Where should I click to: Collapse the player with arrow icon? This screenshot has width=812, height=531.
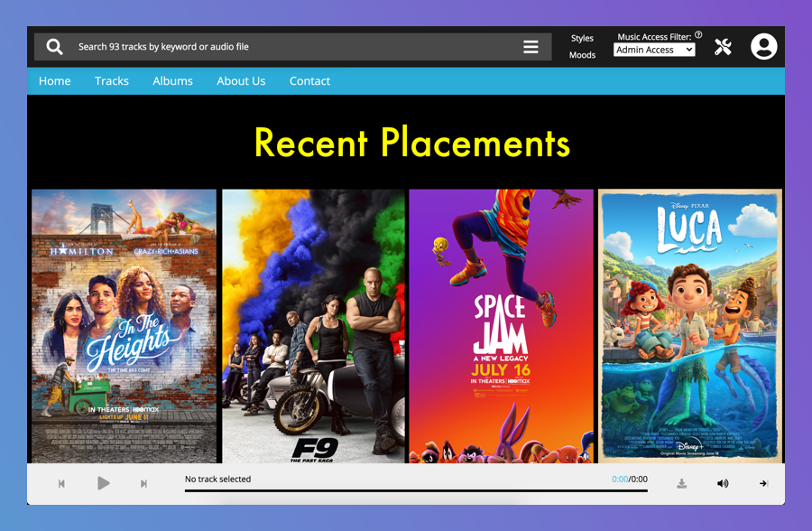pyautogui.click(x=763, y=483)
